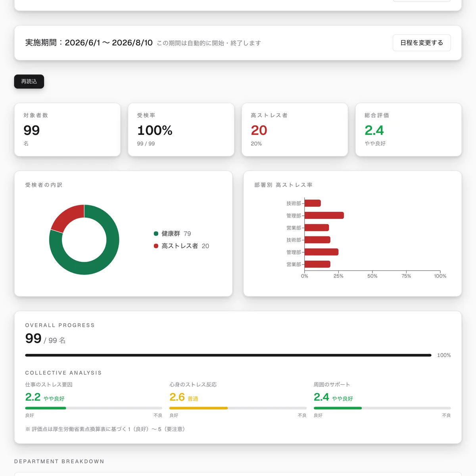476x476 pixels.
Task: Click the red 20 in 高ストレス者 card
Action: (x=259, y=131)
